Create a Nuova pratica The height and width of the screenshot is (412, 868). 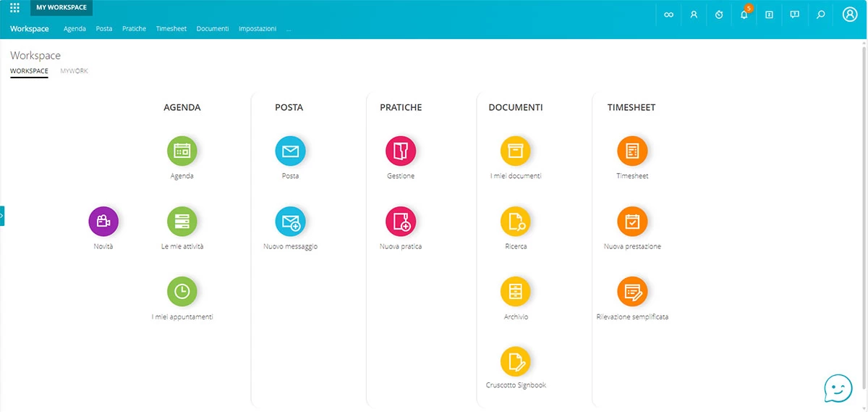click(x=401, y=222)
